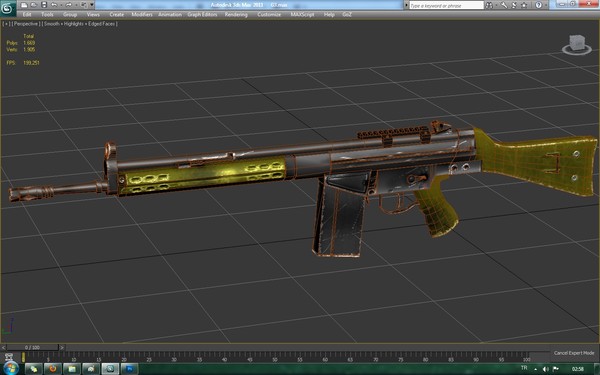The height and width of the screenshot is (375, 600).
Task: Open Firefox from the taskbar
Action: pyautogui.click(x=52, y=369)
